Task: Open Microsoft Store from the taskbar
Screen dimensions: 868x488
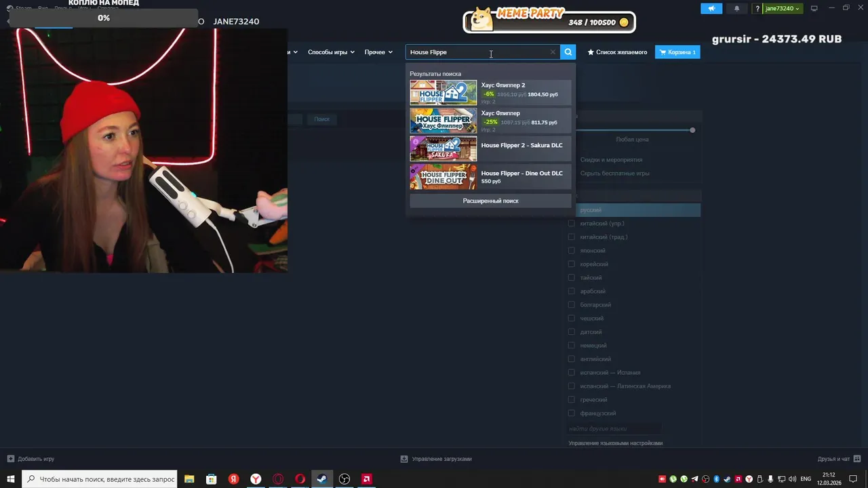Action: tap(212, 479)
